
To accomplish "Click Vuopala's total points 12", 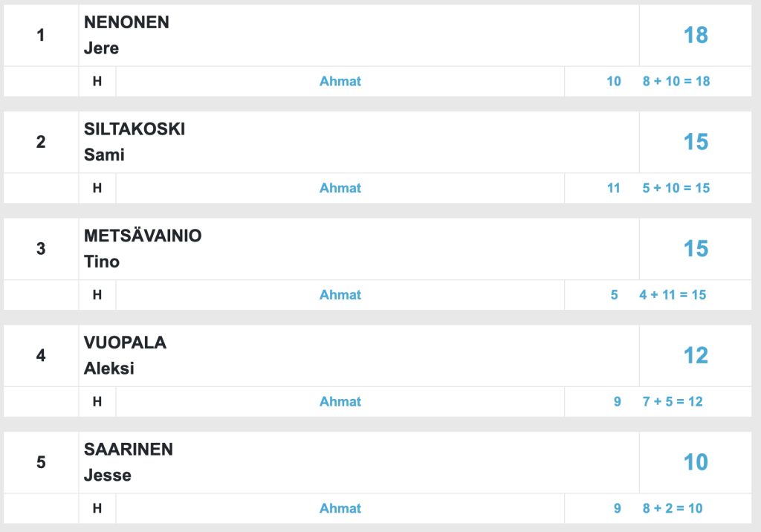I will (696, 356).
